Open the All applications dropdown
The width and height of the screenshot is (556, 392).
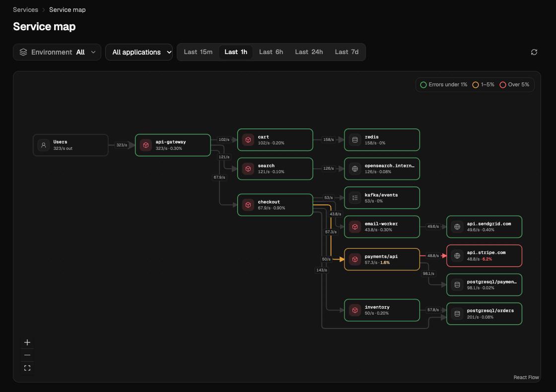click(139, 52)
